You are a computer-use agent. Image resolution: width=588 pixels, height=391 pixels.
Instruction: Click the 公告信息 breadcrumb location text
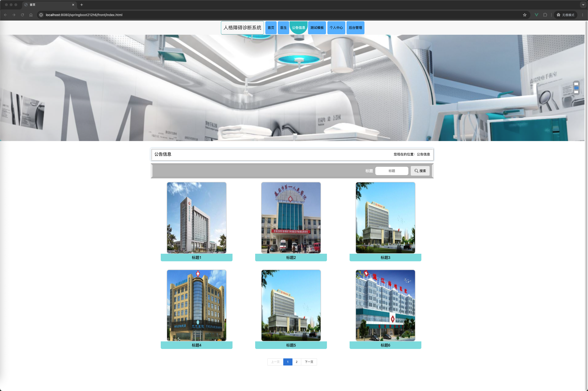tap(423, 154)
